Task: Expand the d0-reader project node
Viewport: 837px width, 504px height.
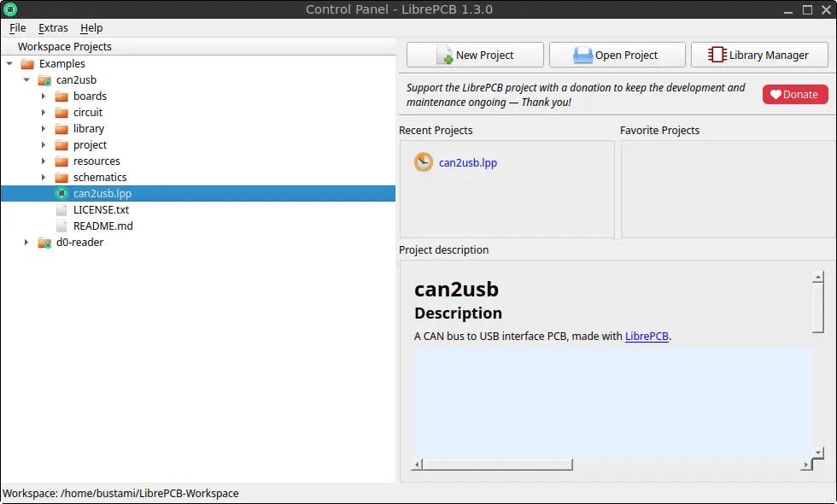Action: pos(26,242)
